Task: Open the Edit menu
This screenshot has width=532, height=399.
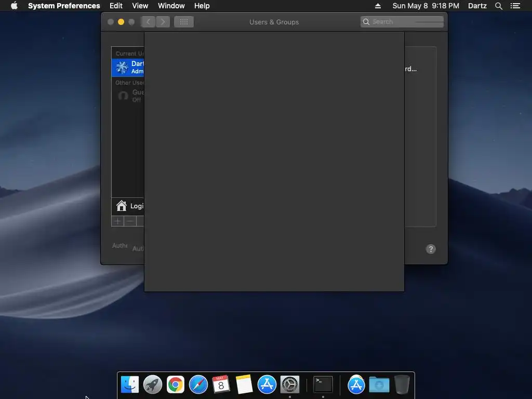Action: click(116, 6)
